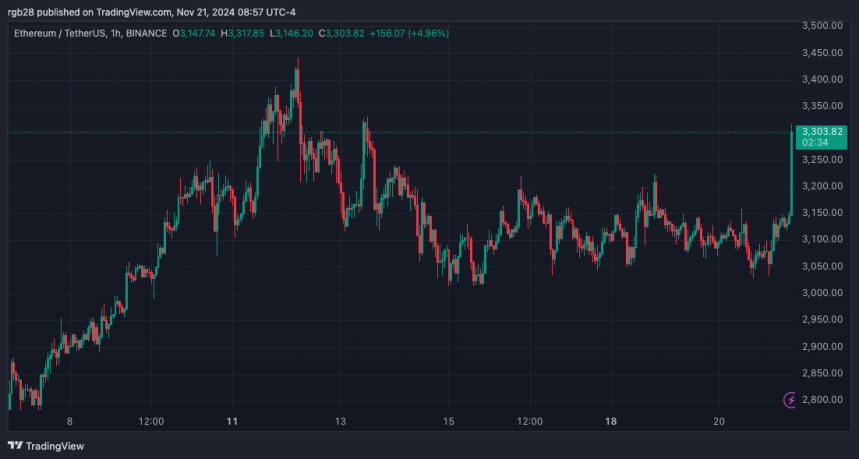The width and height of the screenshot is (859, 459).
Task: Click date 15 on the time axis
Action: tap(449, 422)
